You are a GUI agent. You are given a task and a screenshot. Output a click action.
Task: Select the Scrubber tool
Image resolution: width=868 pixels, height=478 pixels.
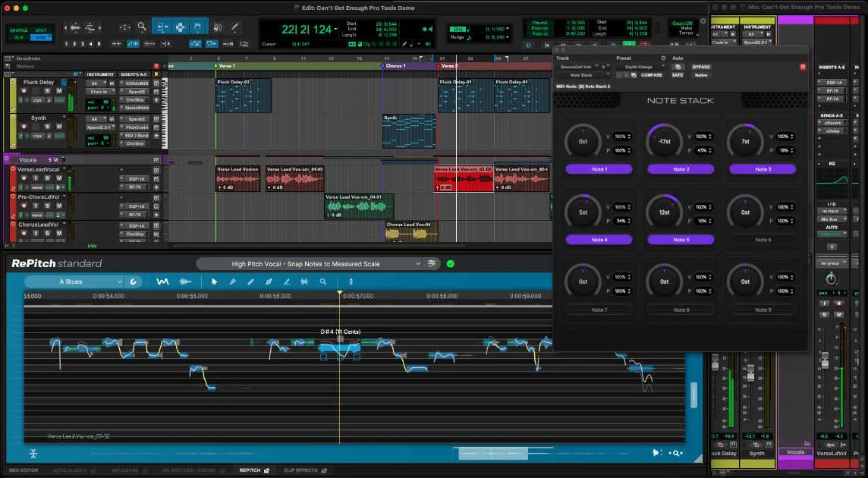coord(219,25)
